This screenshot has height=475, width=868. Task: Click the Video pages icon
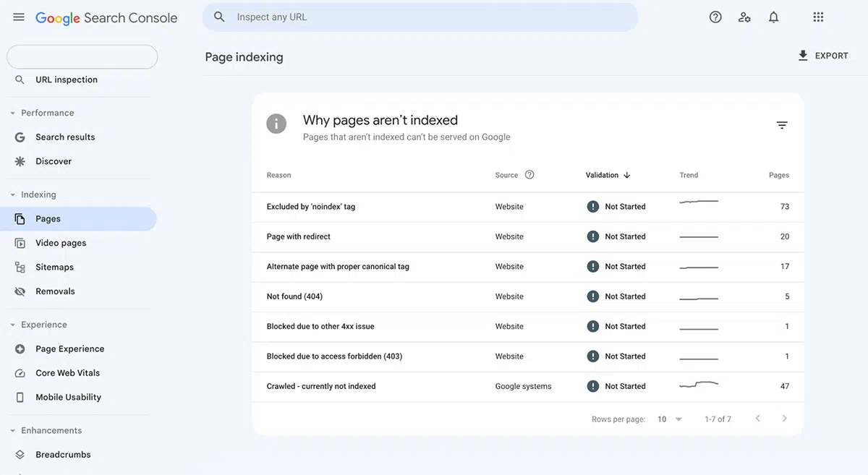tap(20, 243)
